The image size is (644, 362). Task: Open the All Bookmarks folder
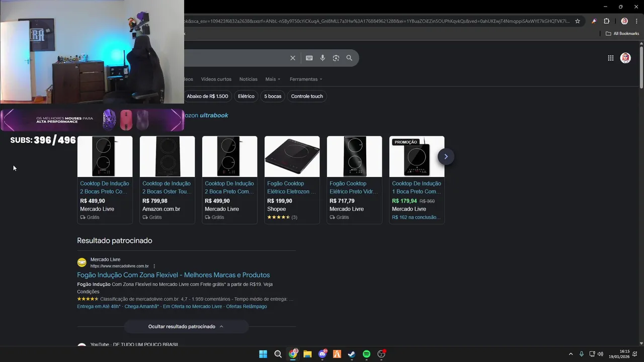pyautogui.click(x=622, y=34)
